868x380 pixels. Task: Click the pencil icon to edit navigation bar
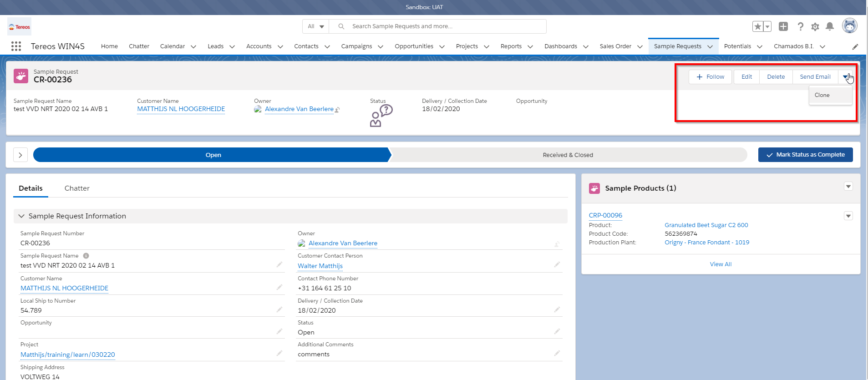855,46
